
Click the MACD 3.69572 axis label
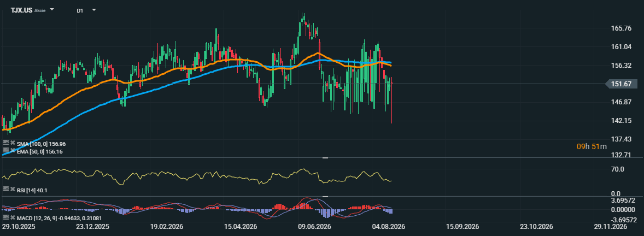point(624,200)
